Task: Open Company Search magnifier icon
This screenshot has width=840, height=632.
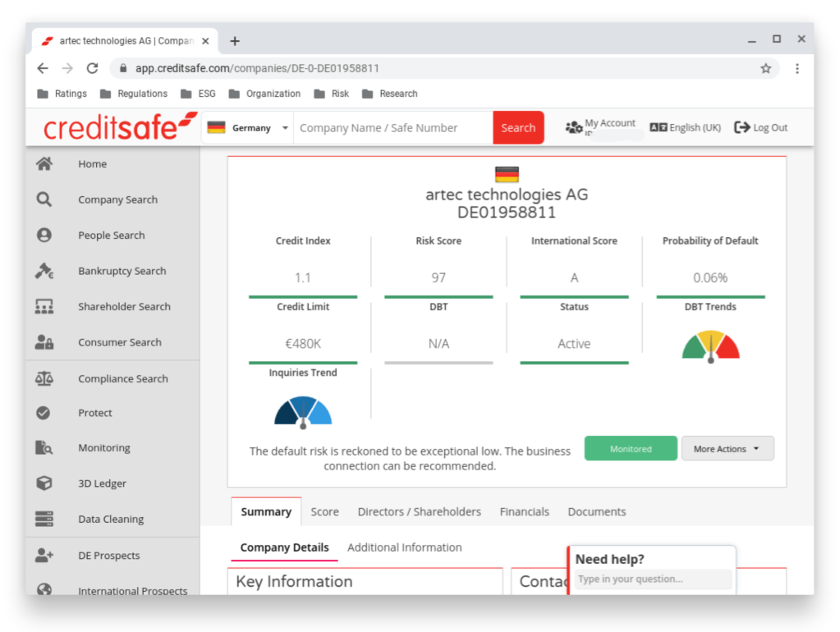Action: 44,199
